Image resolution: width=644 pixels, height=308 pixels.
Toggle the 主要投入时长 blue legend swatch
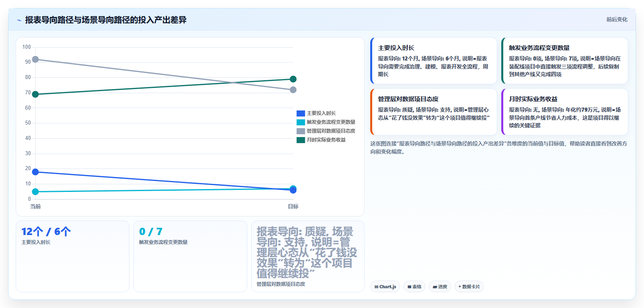[x=301, y=113]
